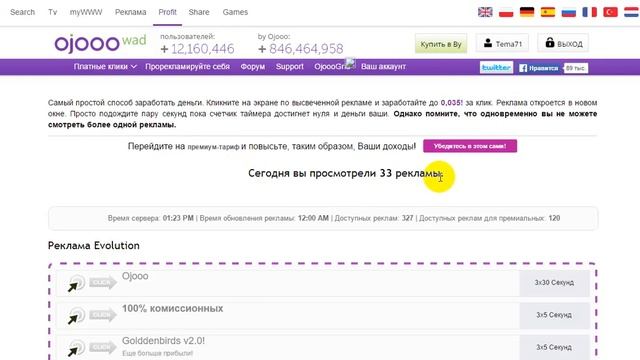This screenshot has width=640, height=360.
Task: Open the Share tab
Action: tap(199, 12)
